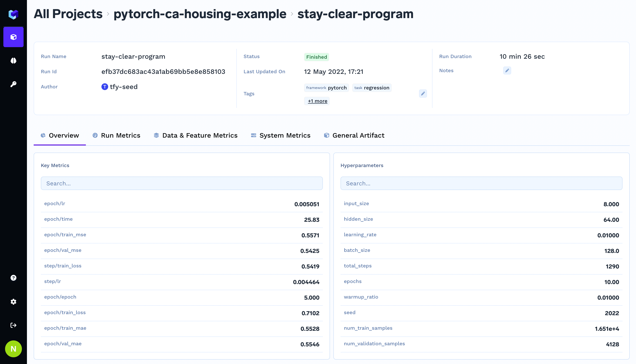Click the seed hyperparameter
Image resolution: width=636 pixels, height=364 pixels.
click(x=481, y=313)
